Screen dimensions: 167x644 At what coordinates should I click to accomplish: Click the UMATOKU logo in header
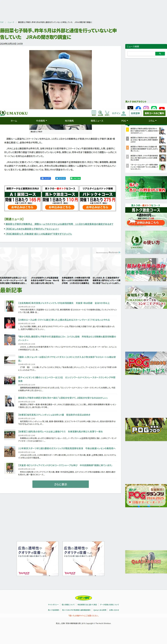pyautogui.click(x=14, y=113)
